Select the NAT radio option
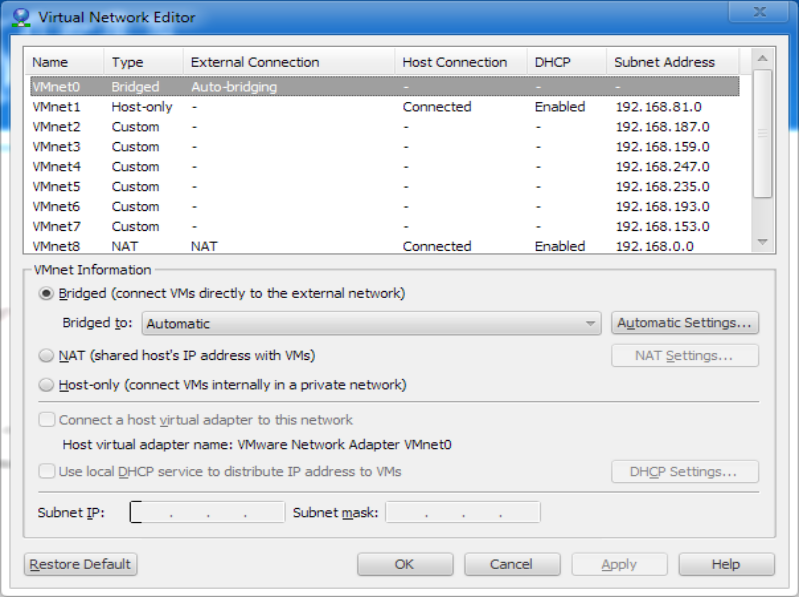800x600 pixels. click(46, 356)
